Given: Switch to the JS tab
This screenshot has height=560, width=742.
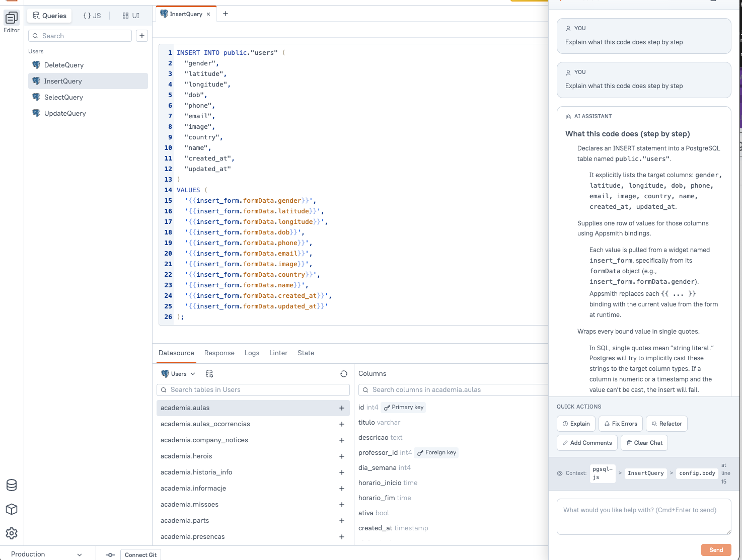Looking at the screenshot, I should 92,16.
